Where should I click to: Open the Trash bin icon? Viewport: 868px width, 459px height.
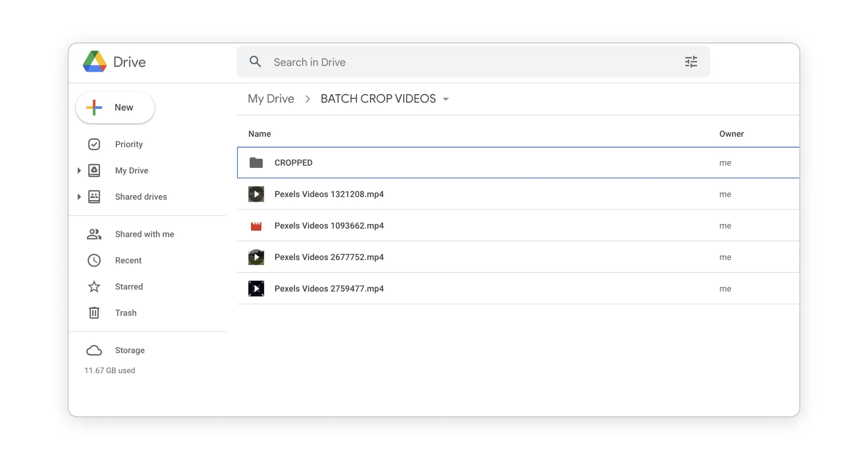point(94,313)
